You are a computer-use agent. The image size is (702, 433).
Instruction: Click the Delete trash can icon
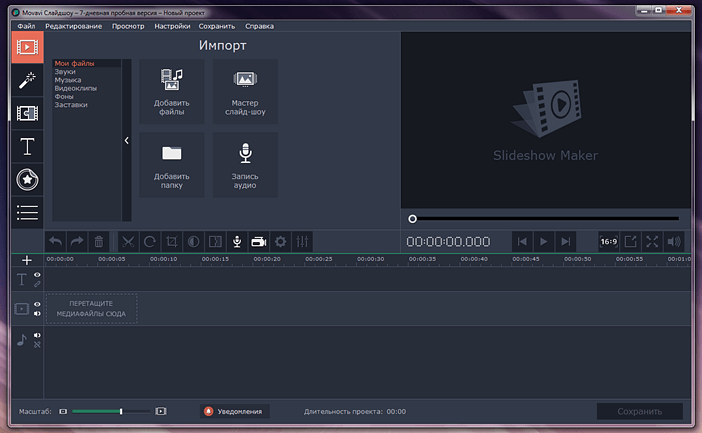99,242
